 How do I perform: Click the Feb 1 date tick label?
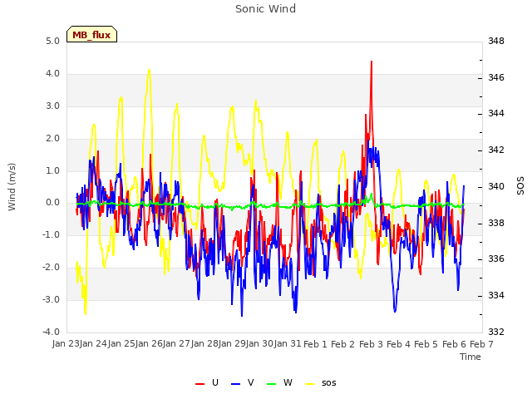(x=315, y=344)
